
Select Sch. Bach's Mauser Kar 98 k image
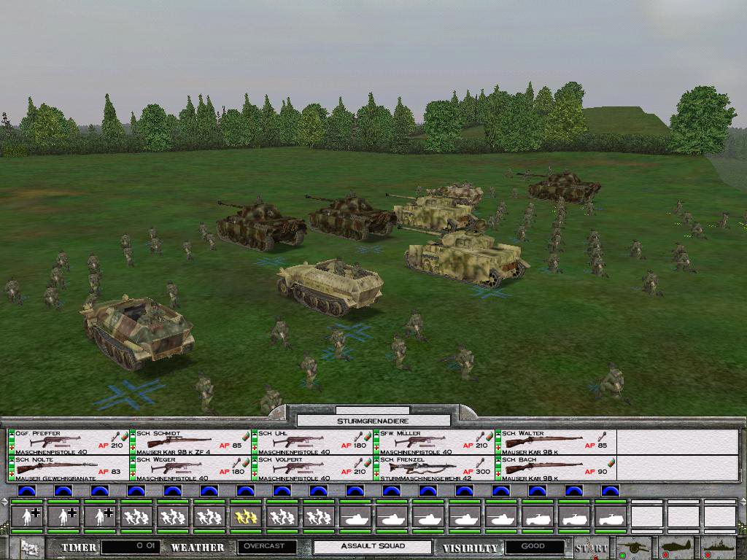(543, 467)
